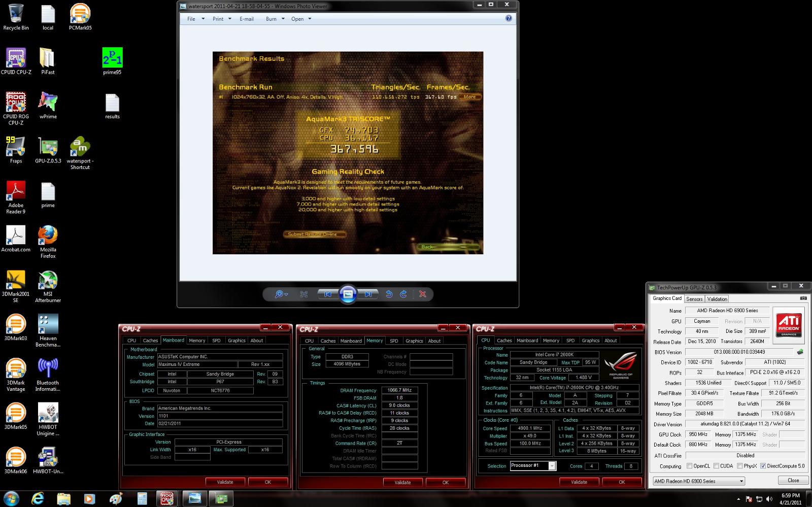Open Photo Viewer help icon
The width and height of the screenshot is (812, 507).
pos(509,18)
